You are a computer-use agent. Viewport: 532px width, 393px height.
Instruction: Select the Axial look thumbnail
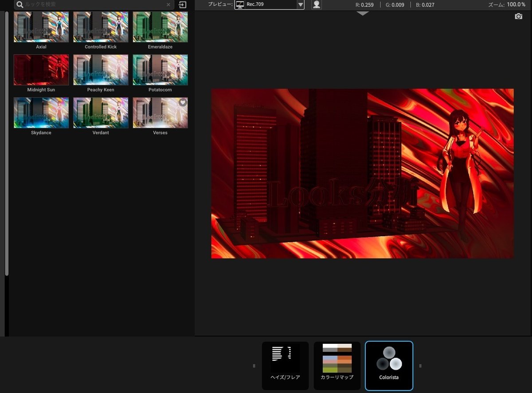[41, 27]
